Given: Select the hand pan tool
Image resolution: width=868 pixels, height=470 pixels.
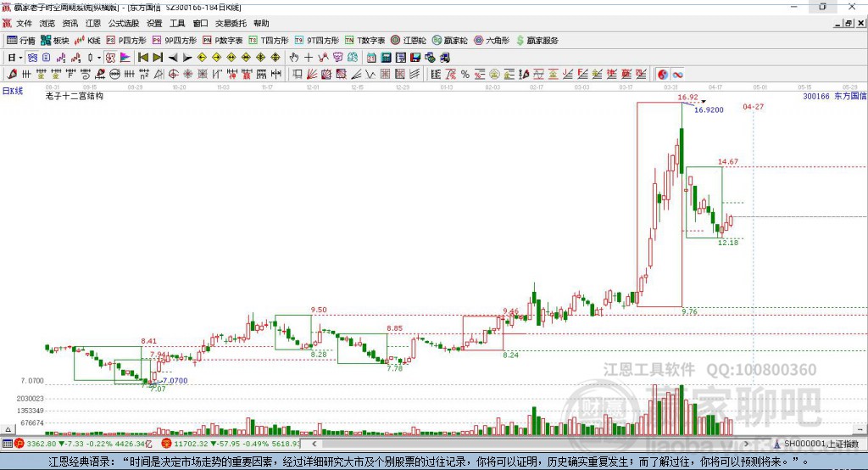Looking at the screenshot, I should (x=294, y=58).
